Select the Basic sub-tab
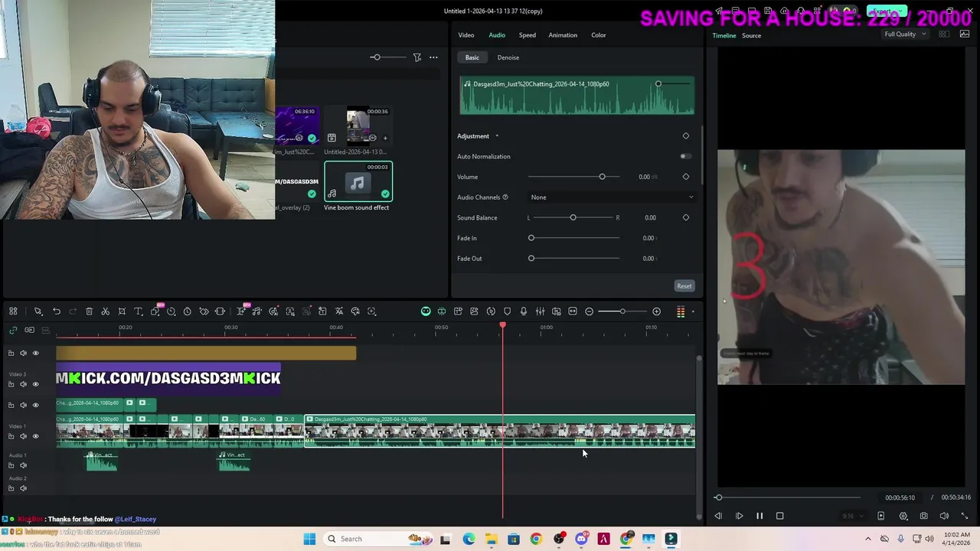The image size is (980, 551). click(472, 57)
